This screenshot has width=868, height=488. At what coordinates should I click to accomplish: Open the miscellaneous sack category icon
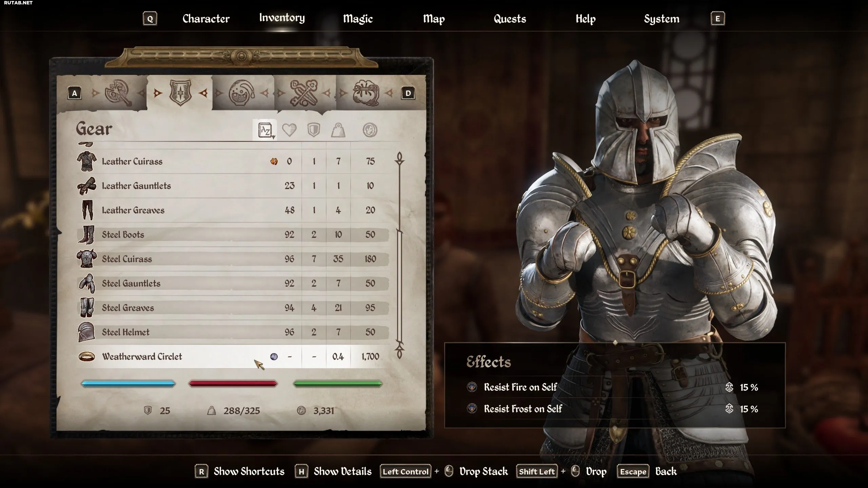coord(366,93)
